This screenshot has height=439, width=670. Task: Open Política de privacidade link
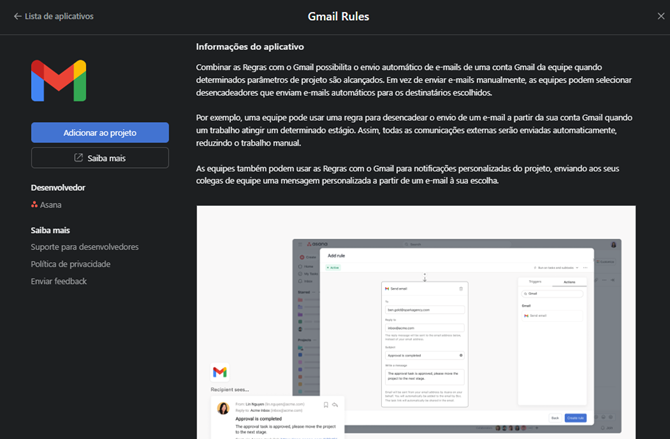tap(70, 264)
